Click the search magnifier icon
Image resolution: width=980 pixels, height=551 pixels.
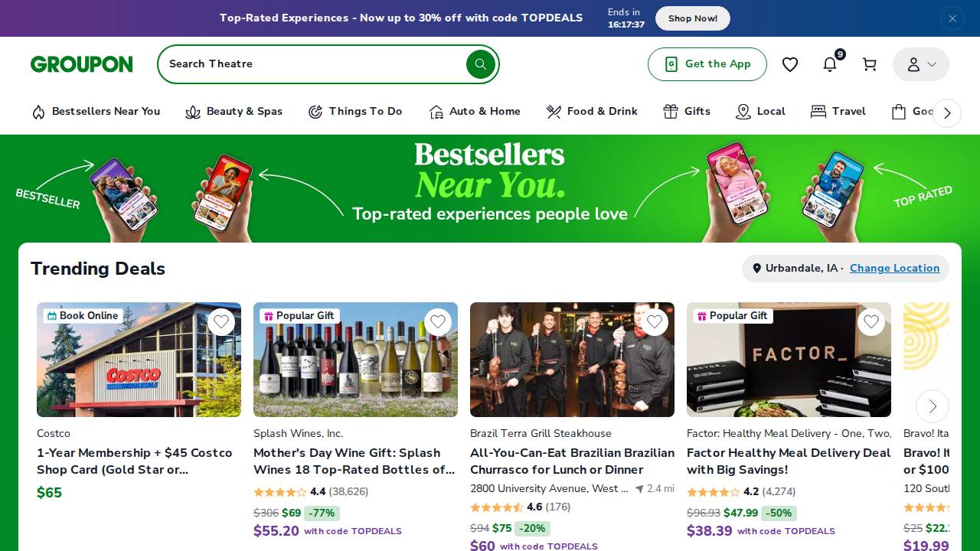click(x=480, y=64)
